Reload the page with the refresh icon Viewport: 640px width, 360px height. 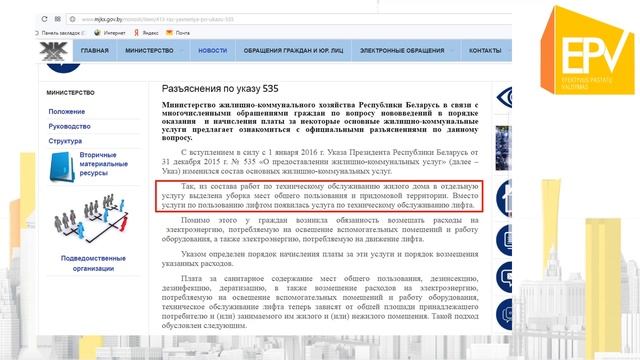(44, 19)
